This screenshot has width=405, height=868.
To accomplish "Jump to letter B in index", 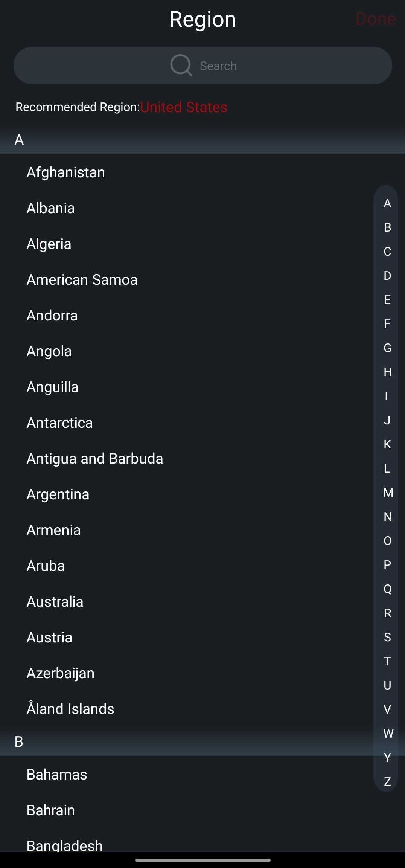I will (x=387, y=227).
